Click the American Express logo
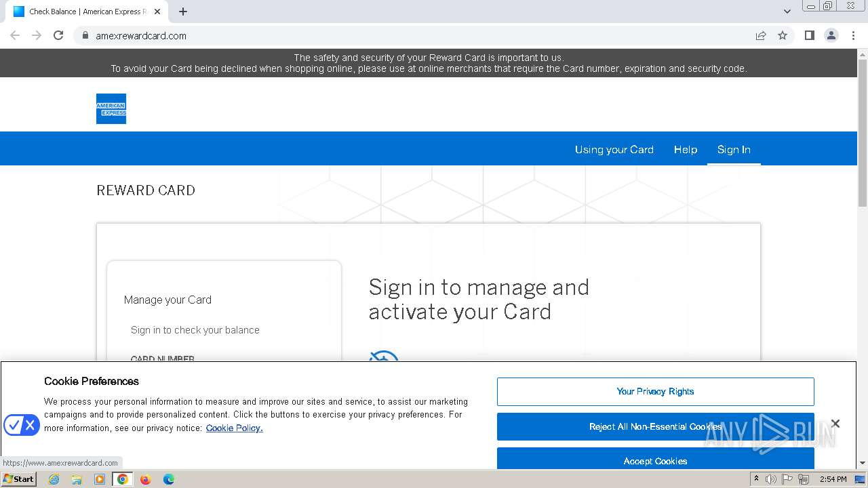 click(111, 108)
